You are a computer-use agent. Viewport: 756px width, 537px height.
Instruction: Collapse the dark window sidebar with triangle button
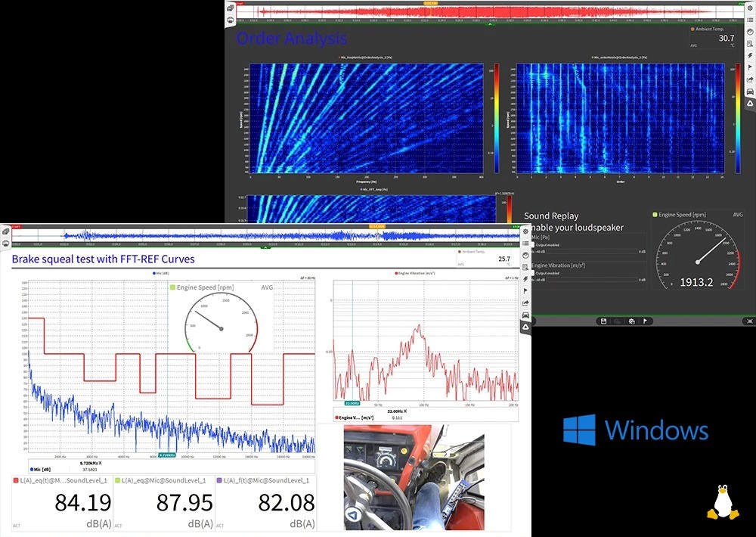point(749,103)
